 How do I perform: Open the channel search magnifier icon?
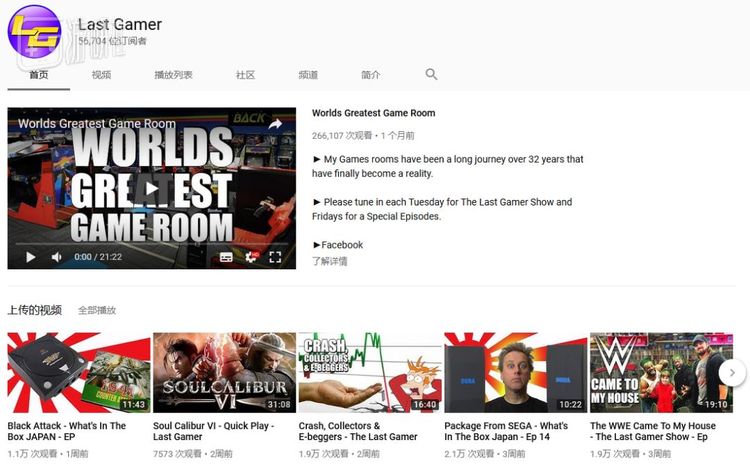coord(431,75)
